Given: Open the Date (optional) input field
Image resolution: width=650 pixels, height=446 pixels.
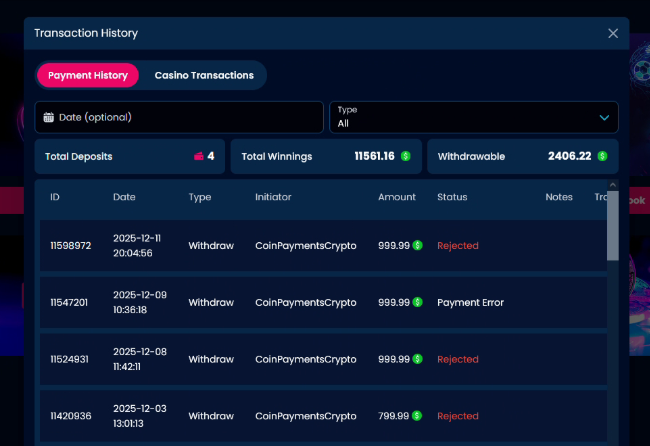Looking at the screenshot, I should (x=180, y=117).
